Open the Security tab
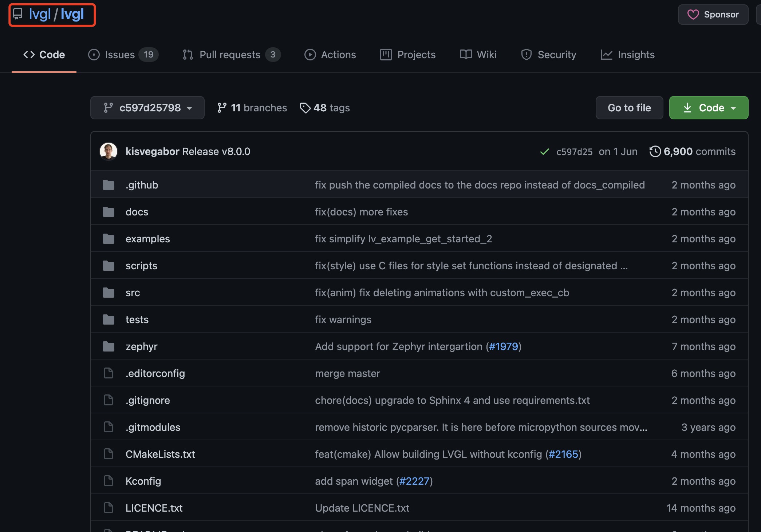 (549, 55)
